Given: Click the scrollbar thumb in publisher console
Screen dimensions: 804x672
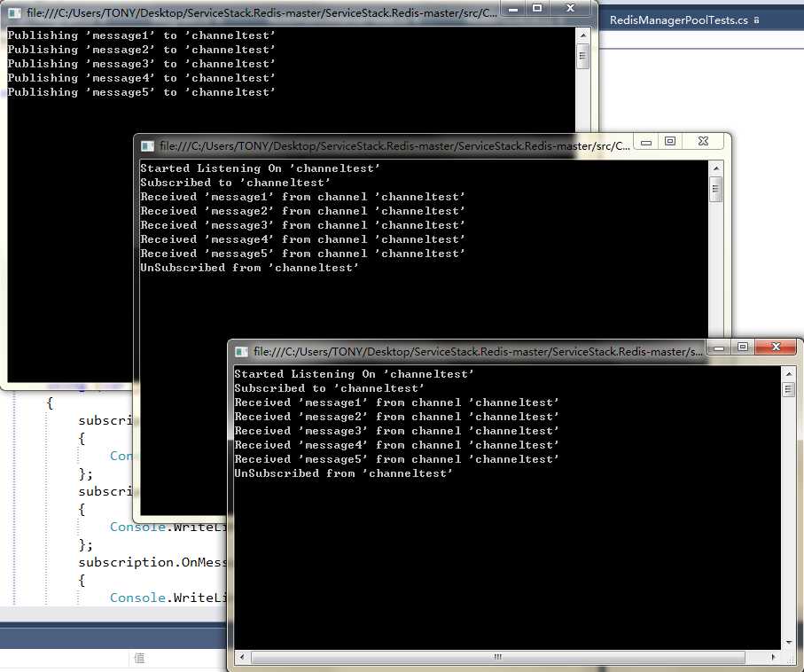Looking at the screenshot, I should point(582,56).
